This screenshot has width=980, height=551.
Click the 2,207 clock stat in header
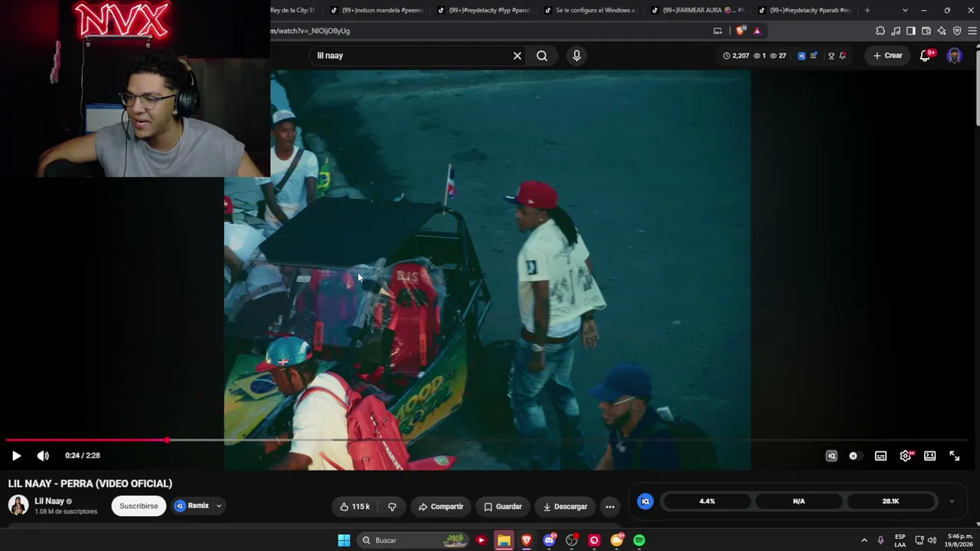(736, 56)
